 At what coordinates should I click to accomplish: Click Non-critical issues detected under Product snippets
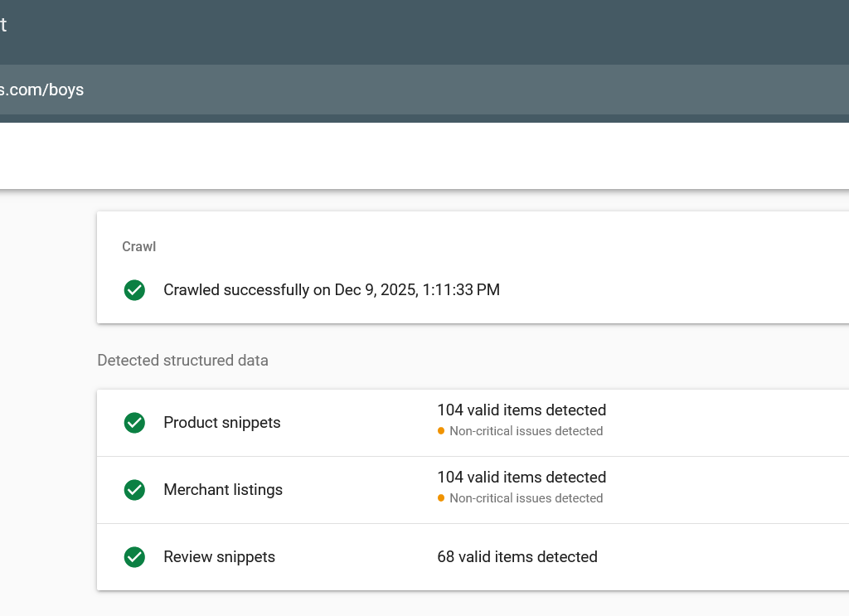[526, 431]
